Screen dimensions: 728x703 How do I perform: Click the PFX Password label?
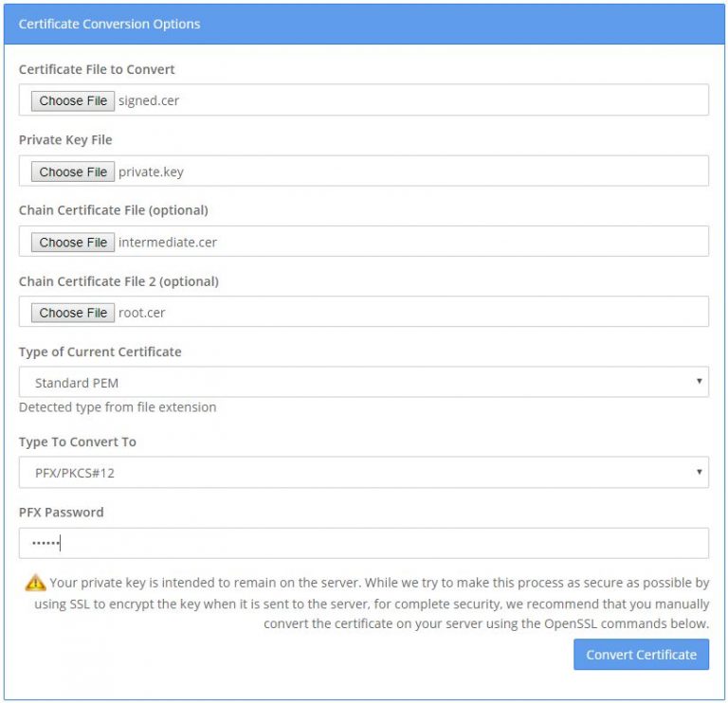[62, 513]
